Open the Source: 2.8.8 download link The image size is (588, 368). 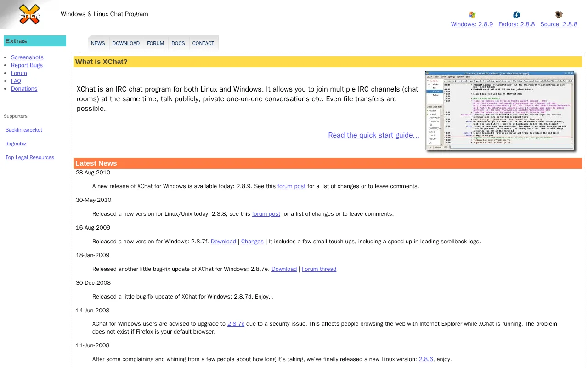[559, 24]
